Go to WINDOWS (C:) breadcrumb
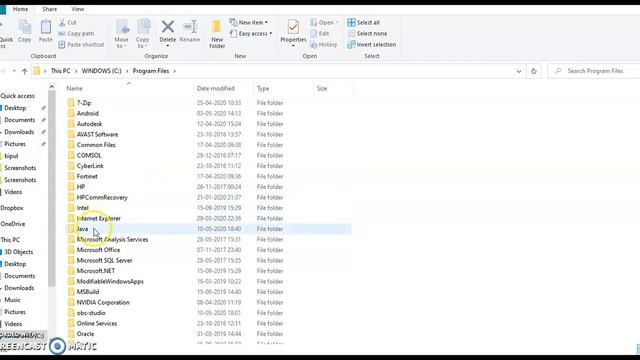 pos(102,71)
